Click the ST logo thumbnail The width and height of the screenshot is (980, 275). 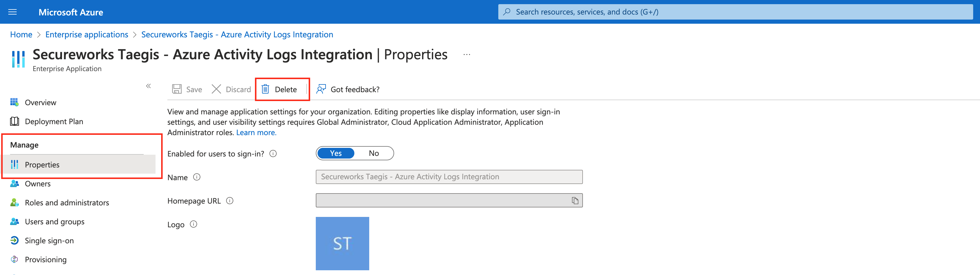pyautogui.click(x=342, y=244)
